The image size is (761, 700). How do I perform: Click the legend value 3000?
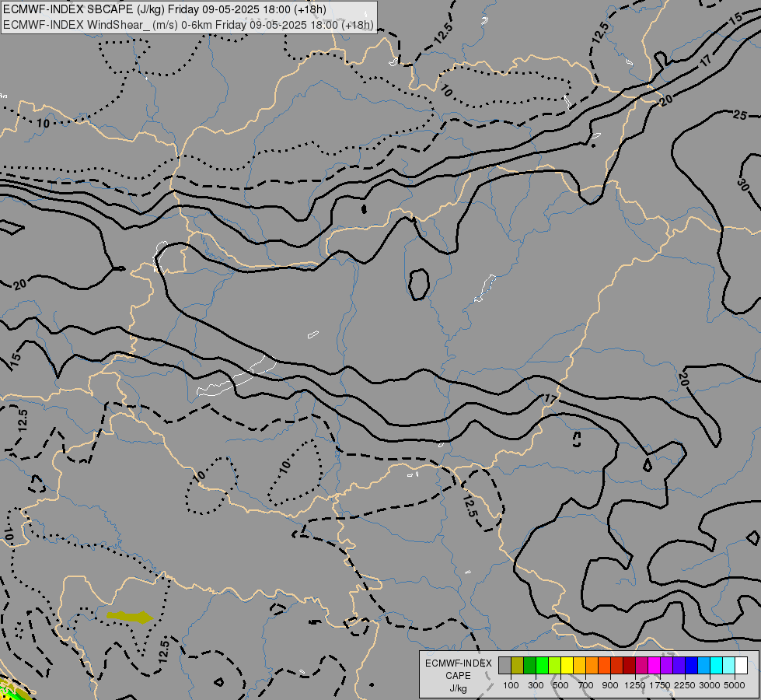pos(710,685)
